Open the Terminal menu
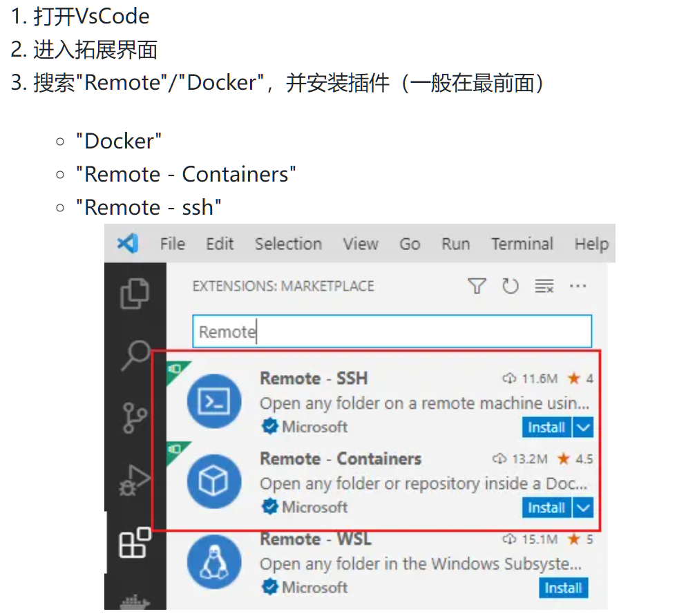Screen dimensions: 677x616 coord(522,244)
